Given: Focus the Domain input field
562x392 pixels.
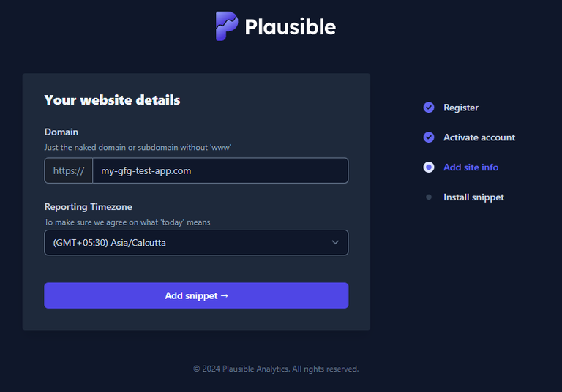Looking at the screenshot, I should [x=220, y=170].
